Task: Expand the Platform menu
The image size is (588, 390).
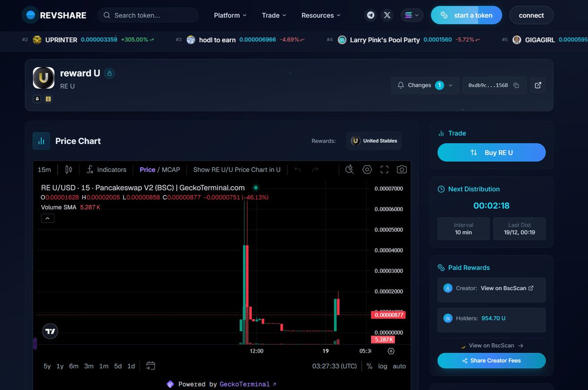Action: (230, 15)
